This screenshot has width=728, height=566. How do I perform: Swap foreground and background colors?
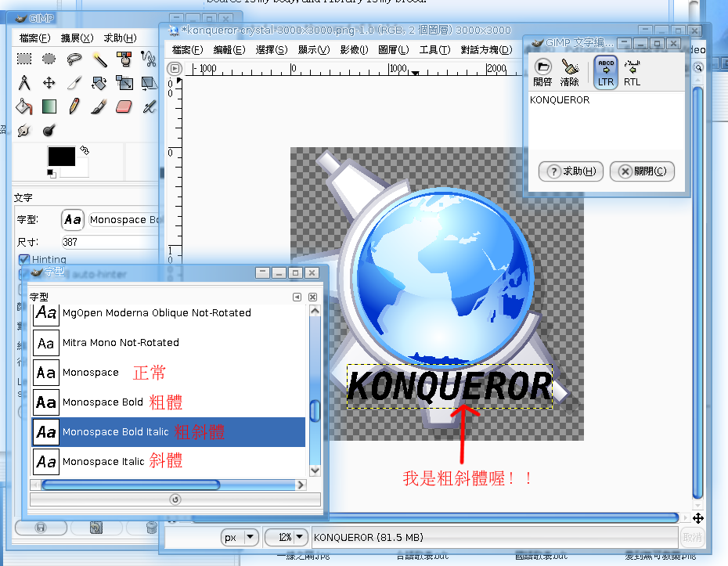click(x=85, y=150)
